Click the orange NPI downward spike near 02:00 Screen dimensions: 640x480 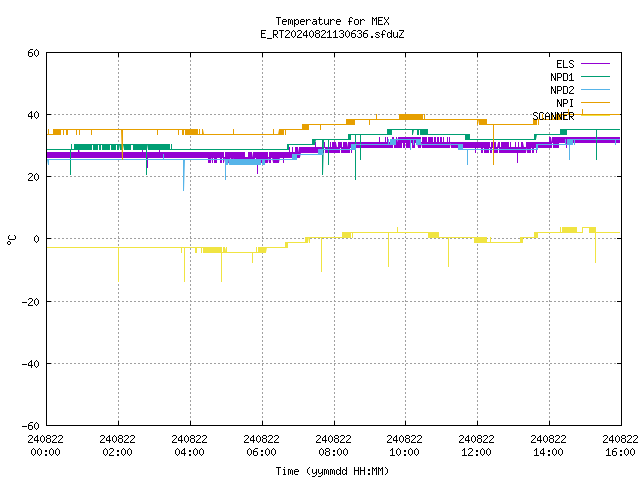(122, 145)
